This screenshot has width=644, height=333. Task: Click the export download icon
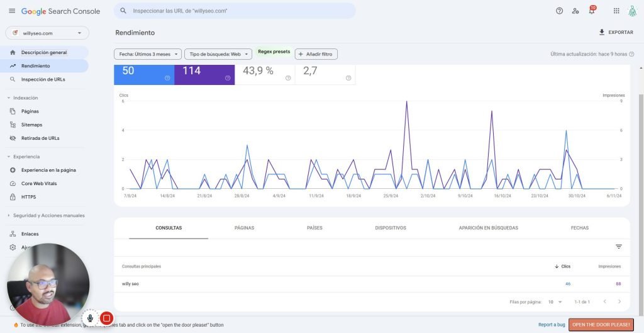[602, 32]
